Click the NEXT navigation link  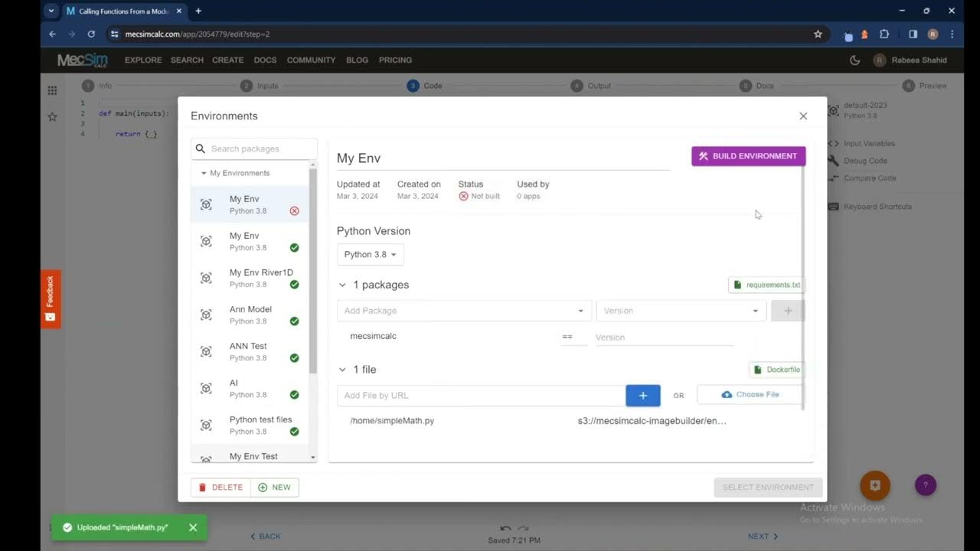tap(763, 536)
